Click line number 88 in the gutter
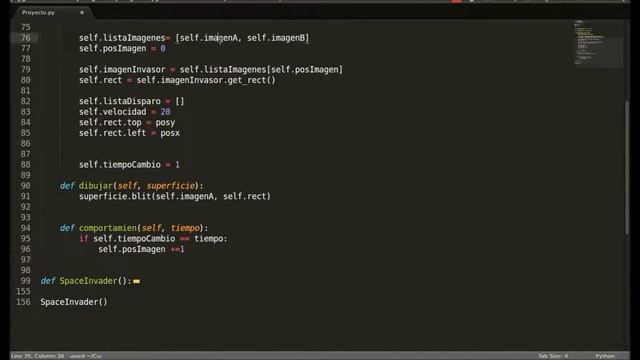640x360 pixels. coord(25,164)
